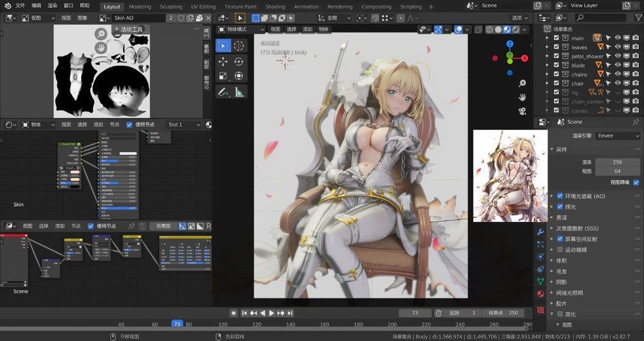Viewport: 644px width, 341px height.
Task: Select the Measure tool
Action: click(239, 93)
